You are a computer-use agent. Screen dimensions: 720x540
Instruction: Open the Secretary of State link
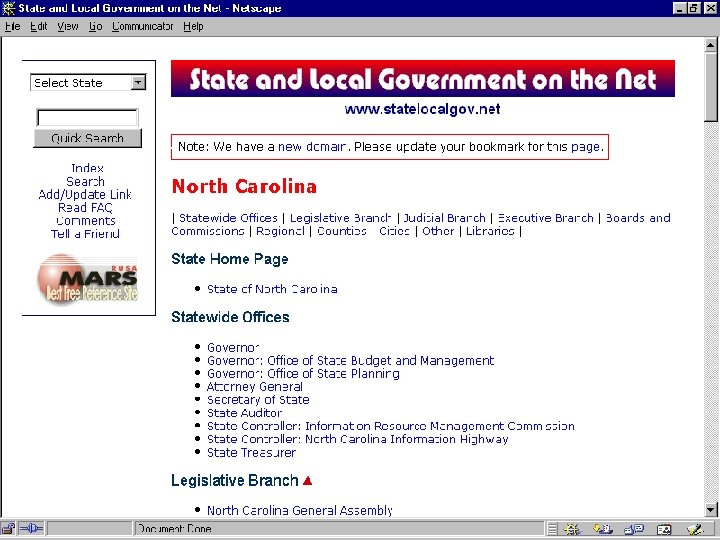click(258, 400)
